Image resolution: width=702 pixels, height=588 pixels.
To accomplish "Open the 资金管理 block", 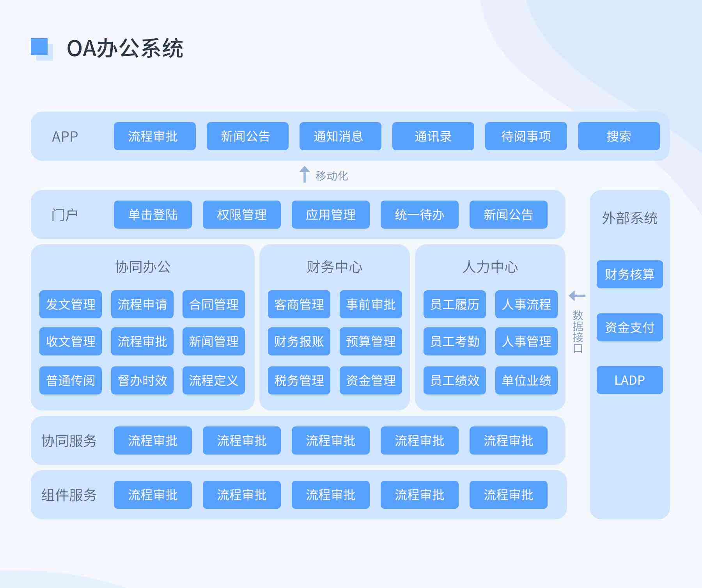I will click(371, 380).
